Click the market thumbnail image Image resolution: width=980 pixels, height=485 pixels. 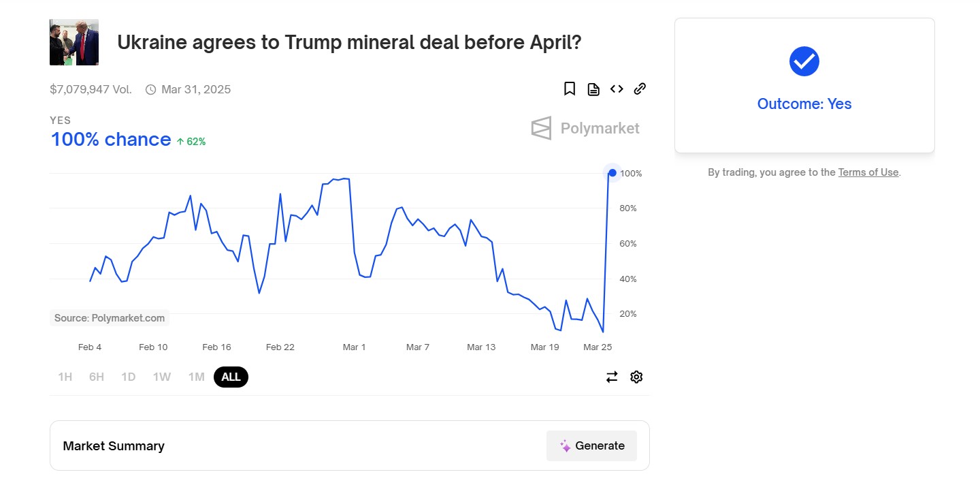click(x=74, y=42)
